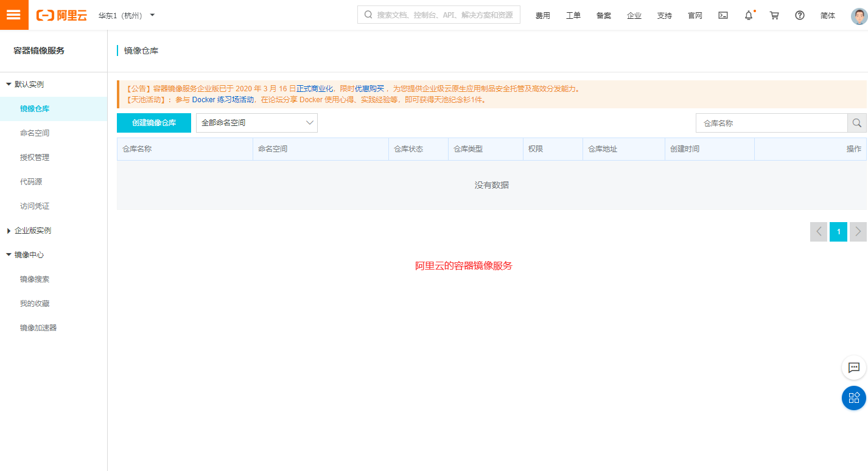868x471 pixels.
Task: Click page 1 pagination button
Action: [x=839, y=232]
